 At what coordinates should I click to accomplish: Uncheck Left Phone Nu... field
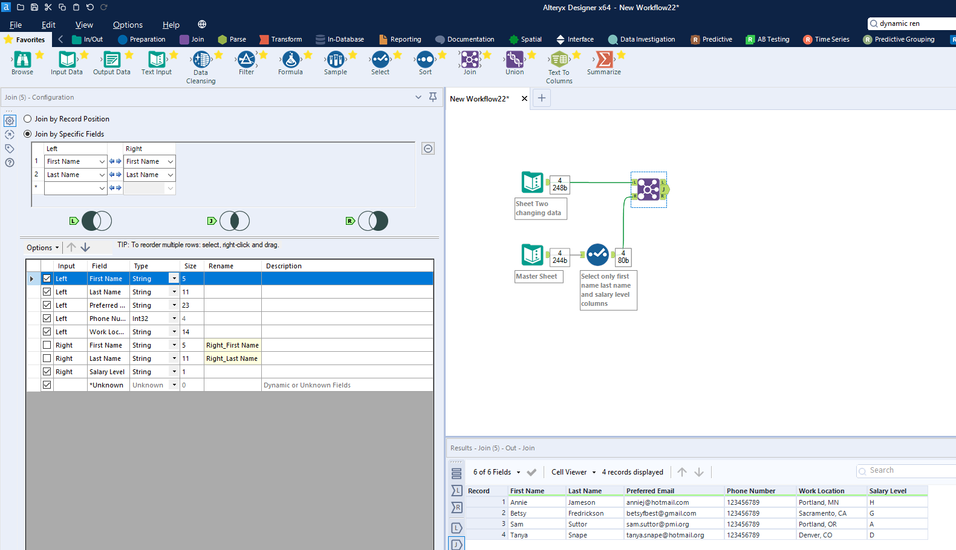click(x=47, y=318)
